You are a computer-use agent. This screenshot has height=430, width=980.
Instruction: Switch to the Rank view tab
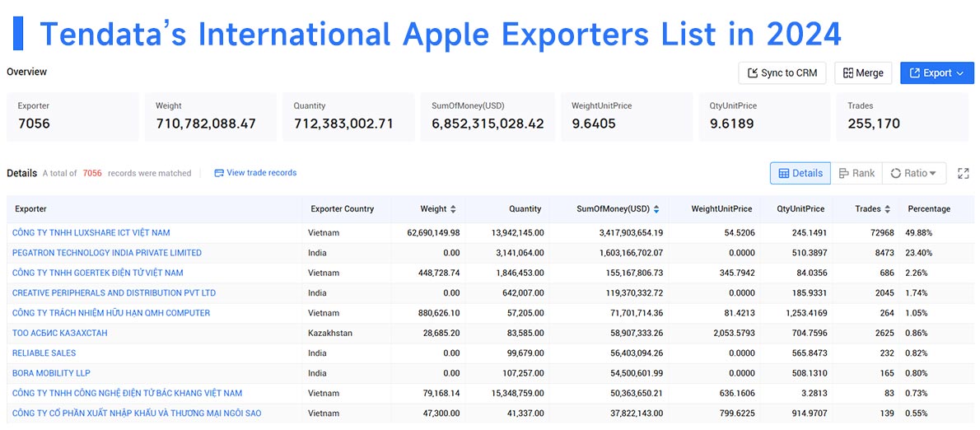coord(856,173)
